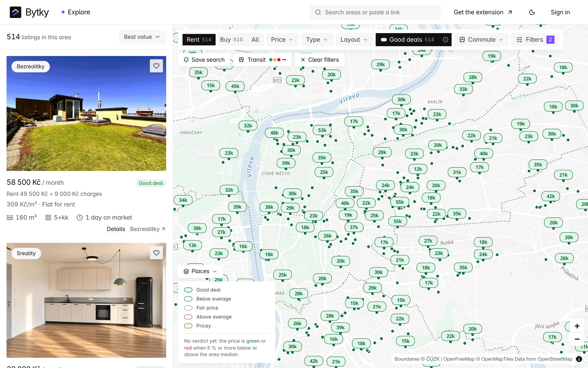Click the 12k map price marker
The height and width of the screenshot is (368, 588).
tap(418, 169)
